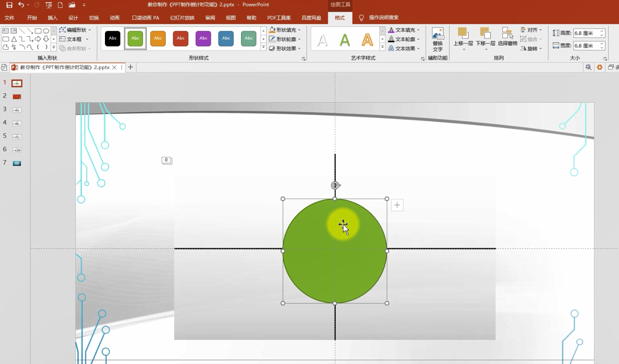Open the 口袋动画 PA tab
Viewport: 619px width, 364px height.
coord(145,18)
